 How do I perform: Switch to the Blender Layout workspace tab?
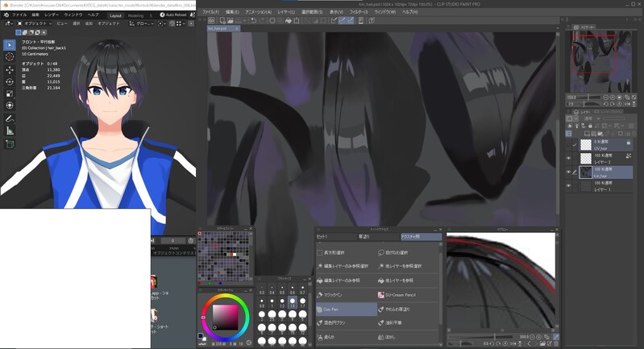(x=115, y=15)
